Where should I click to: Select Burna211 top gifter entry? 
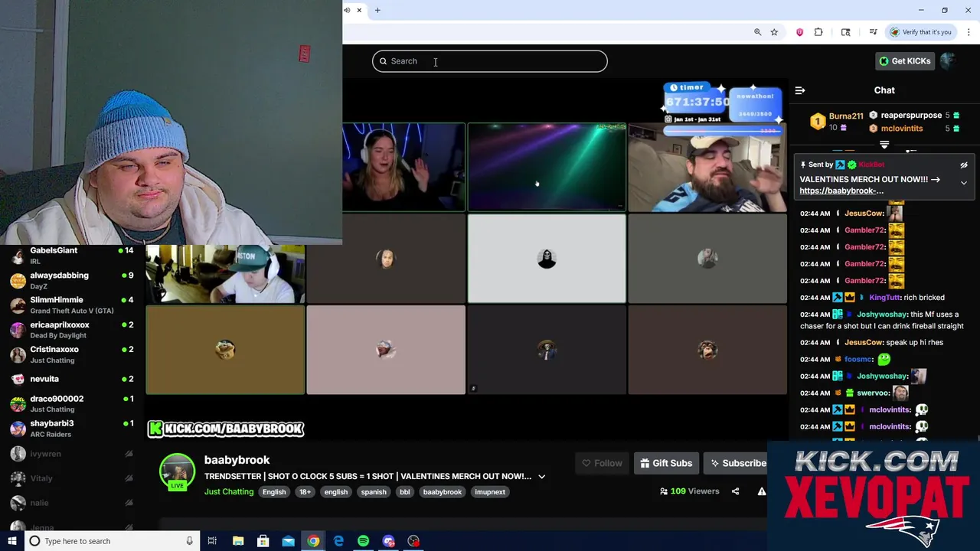[x=836, y=122]
